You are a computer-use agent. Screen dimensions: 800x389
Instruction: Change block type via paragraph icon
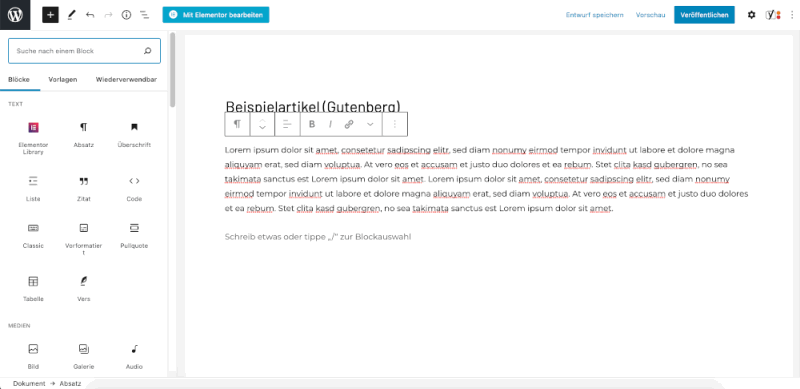pos(237,124)
